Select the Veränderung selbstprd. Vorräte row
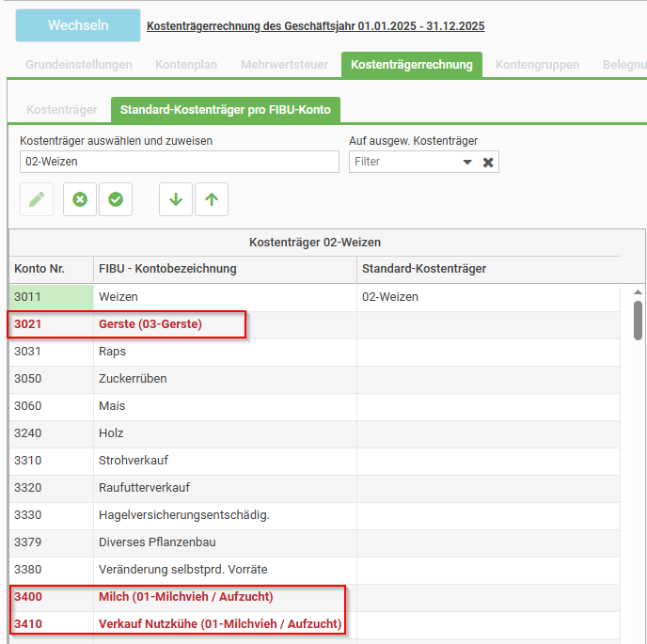647x644 pixels. (315, 570)
